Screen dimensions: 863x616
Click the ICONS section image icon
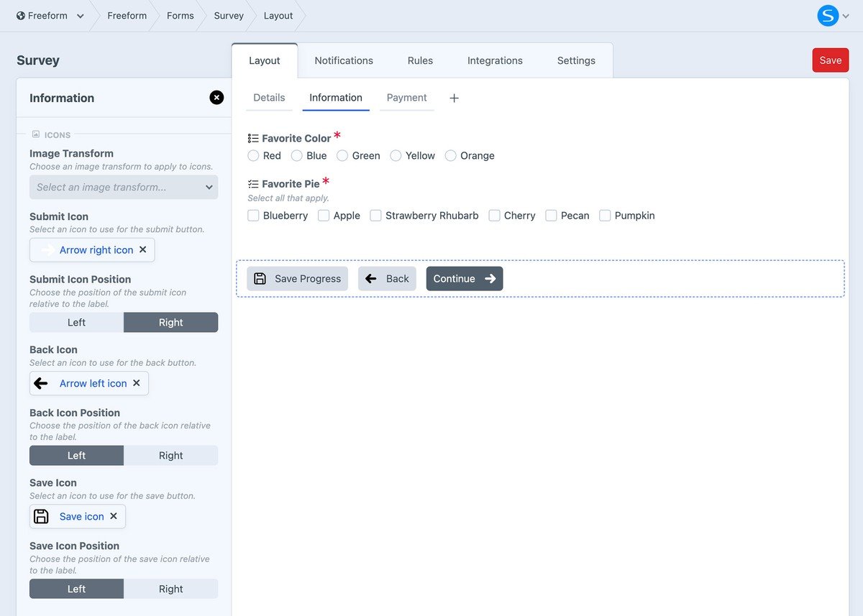(36, 134)
